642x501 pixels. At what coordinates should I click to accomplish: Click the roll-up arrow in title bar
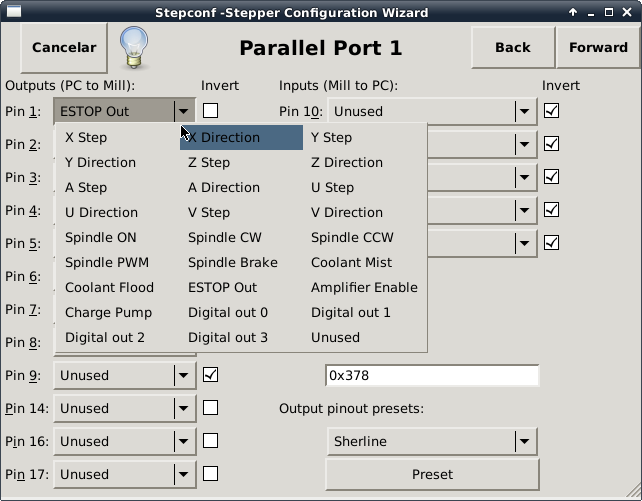click(x=573, y=12)
